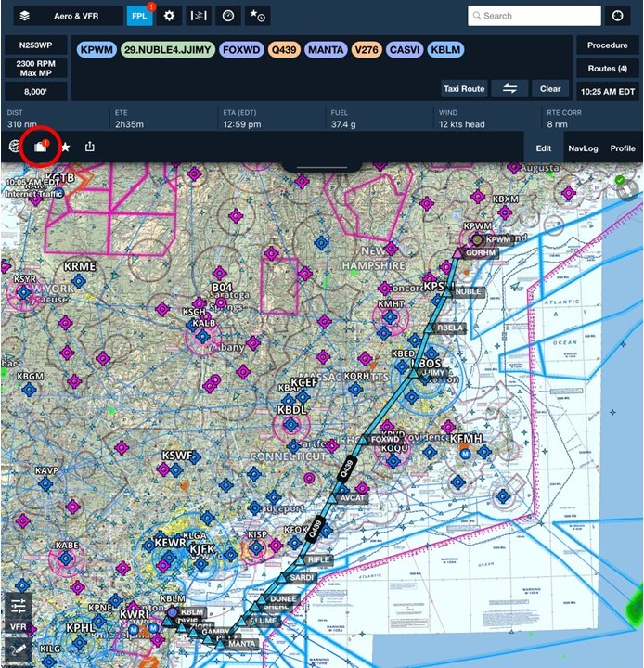Viewport: 644px width, 668px height.
Task: Switch to the NavLog tab
Action: [x=583, y=148]
